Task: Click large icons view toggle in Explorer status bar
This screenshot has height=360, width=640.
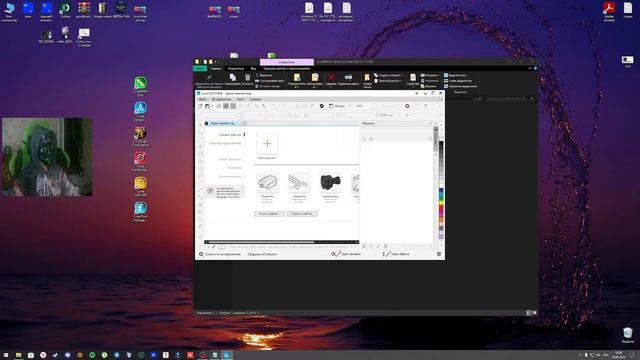Action: (534, 313)
